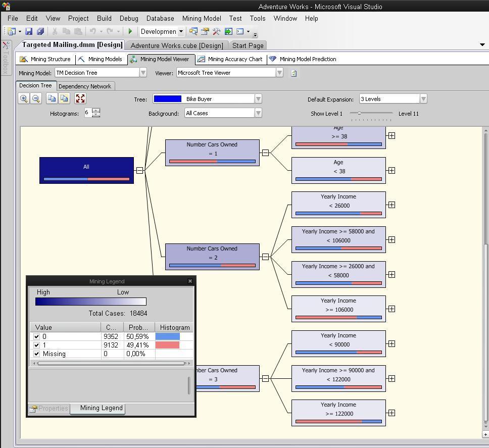Expand the Yearly Income >= 122000 node

(392, 413)
